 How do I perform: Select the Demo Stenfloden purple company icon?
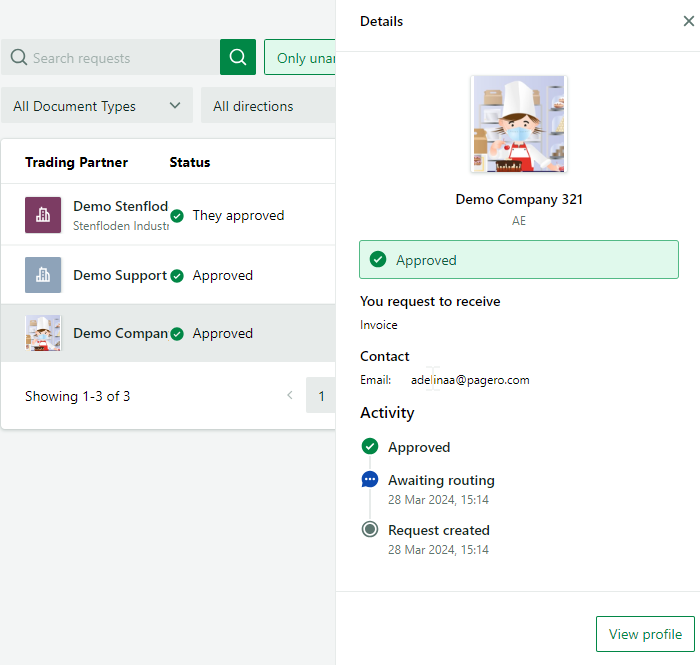[x=43, y=215]
